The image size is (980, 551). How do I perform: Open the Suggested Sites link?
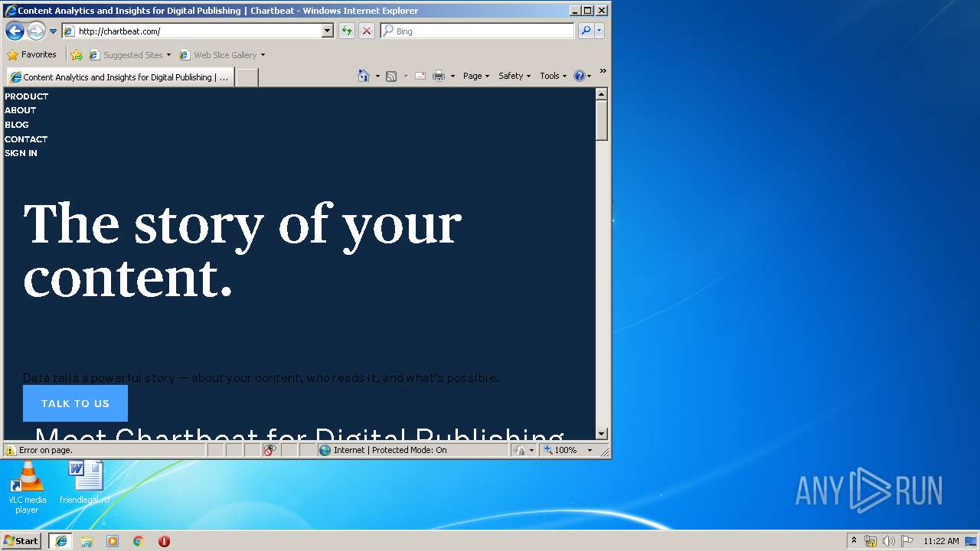pos(130,55)
